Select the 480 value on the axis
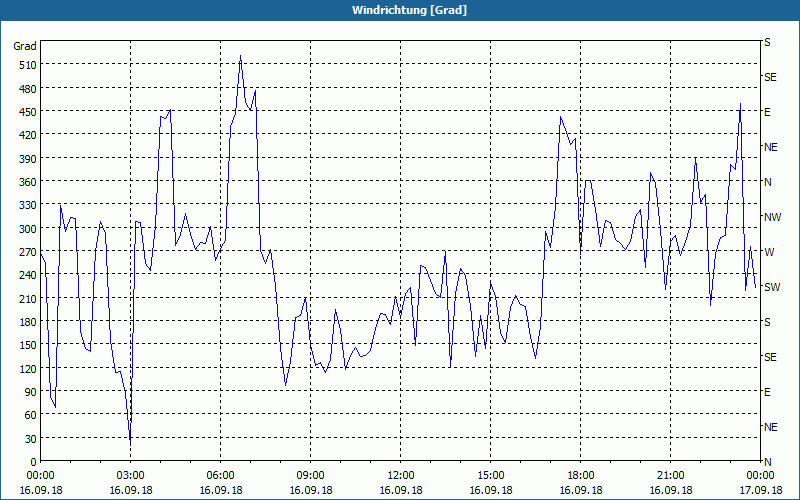Screen dimensions: 800x500 coord(29,88)
